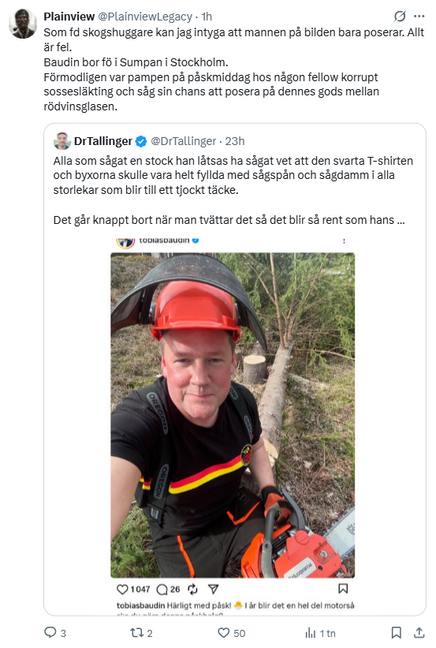Open the @DrTallinger handle in quoted post
The height and width of the screenshot is (648, 436).
click(x=183, y=141)
